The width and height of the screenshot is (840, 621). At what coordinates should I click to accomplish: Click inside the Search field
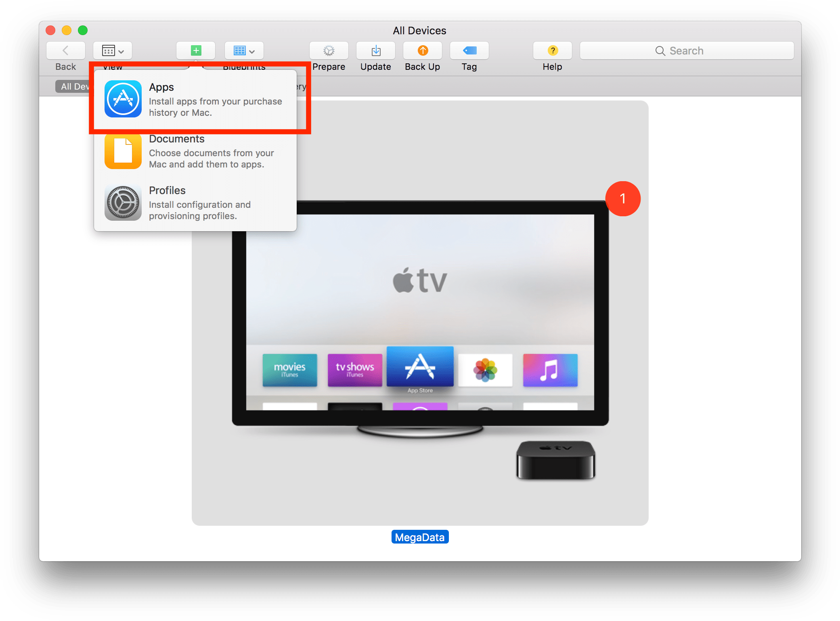[x=686, y=50]
